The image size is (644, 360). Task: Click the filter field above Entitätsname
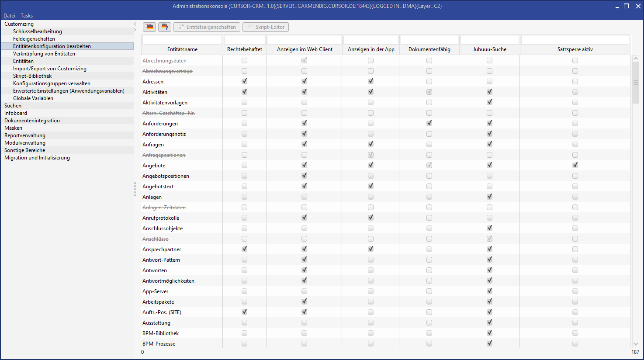(182, 40)
